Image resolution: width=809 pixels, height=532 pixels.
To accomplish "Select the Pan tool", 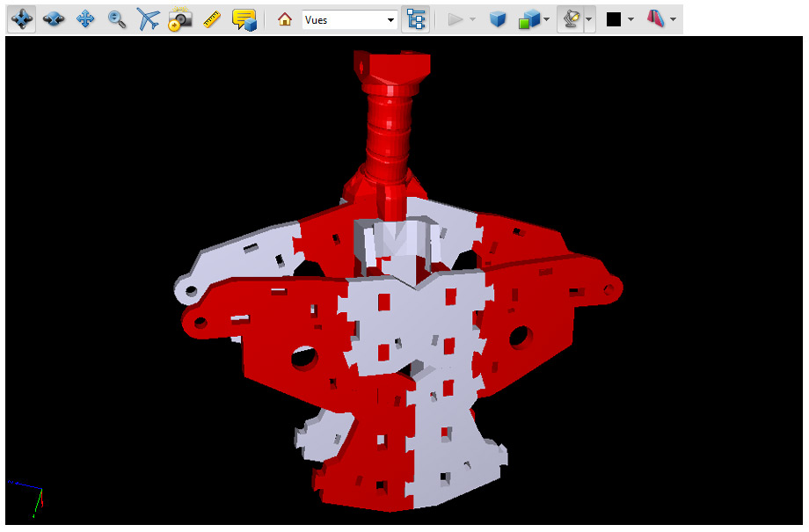I will tap(85, 18).
